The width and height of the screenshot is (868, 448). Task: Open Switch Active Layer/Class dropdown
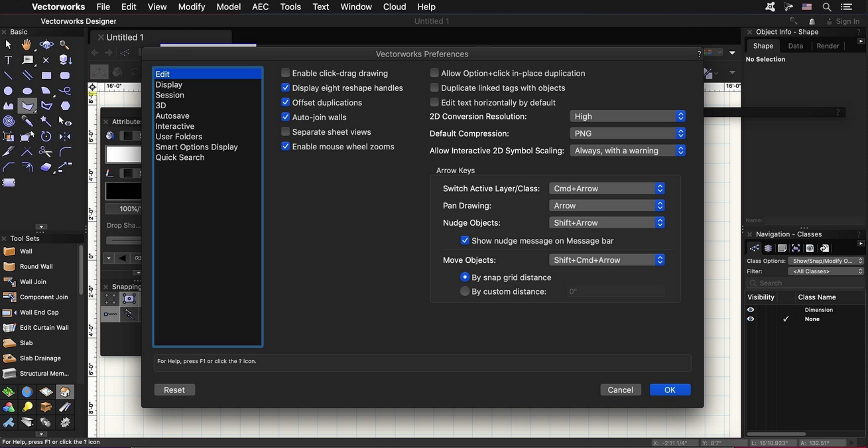coord(607,188)
